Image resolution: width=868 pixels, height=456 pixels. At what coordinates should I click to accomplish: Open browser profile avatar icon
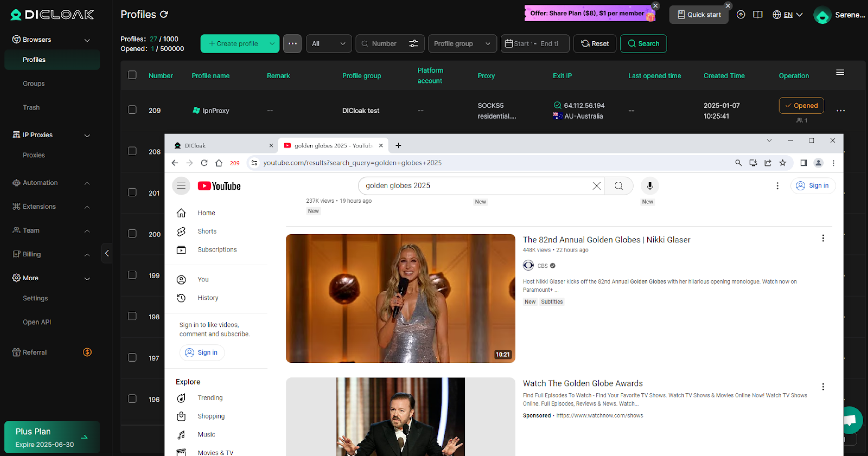pos(818,163)
